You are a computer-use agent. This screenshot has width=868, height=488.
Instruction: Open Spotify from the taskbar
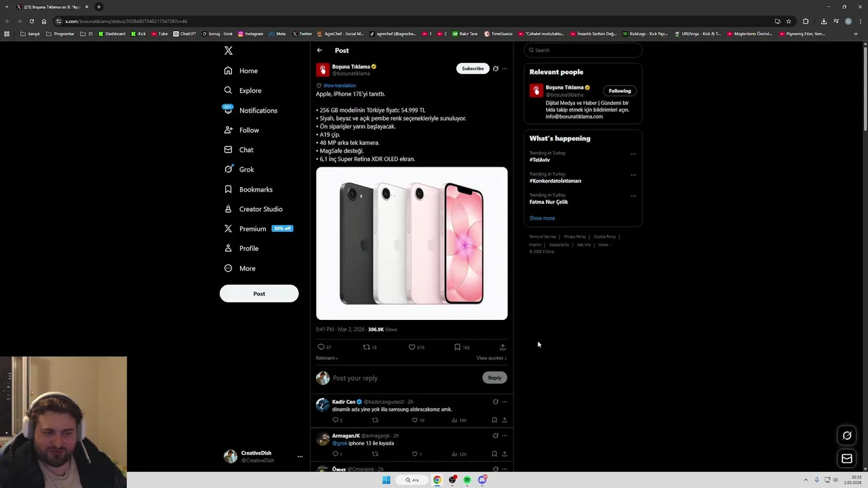pos(467,480)
